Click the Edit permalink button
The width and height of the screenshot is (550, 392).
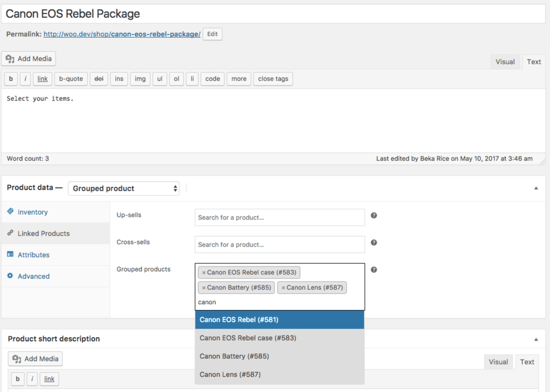(212, 34)
